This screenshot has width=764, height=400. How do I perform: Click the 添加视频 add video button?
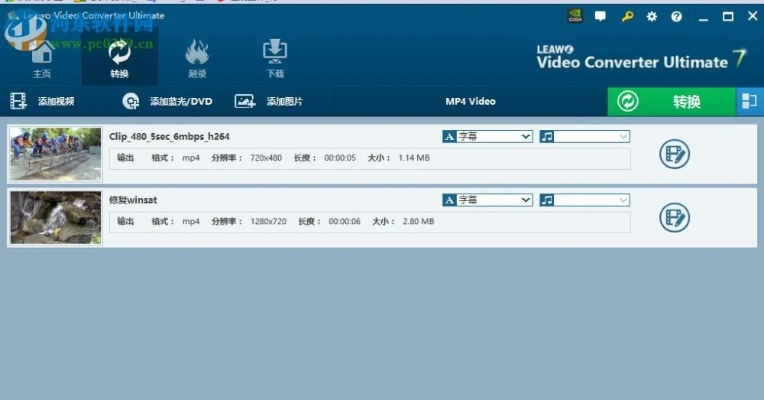pyautogui.click(x=43, y=101)
